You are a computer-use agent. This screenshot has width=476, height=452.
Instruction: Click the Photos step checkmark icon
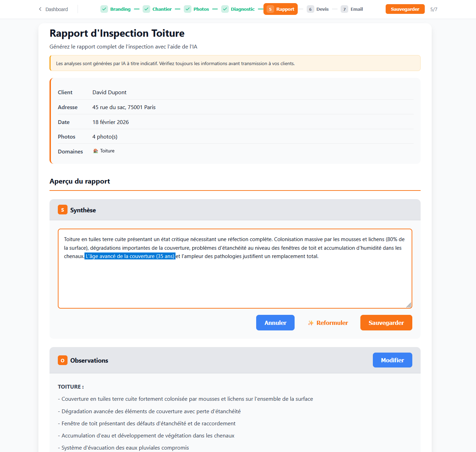(x=188, y=9)
